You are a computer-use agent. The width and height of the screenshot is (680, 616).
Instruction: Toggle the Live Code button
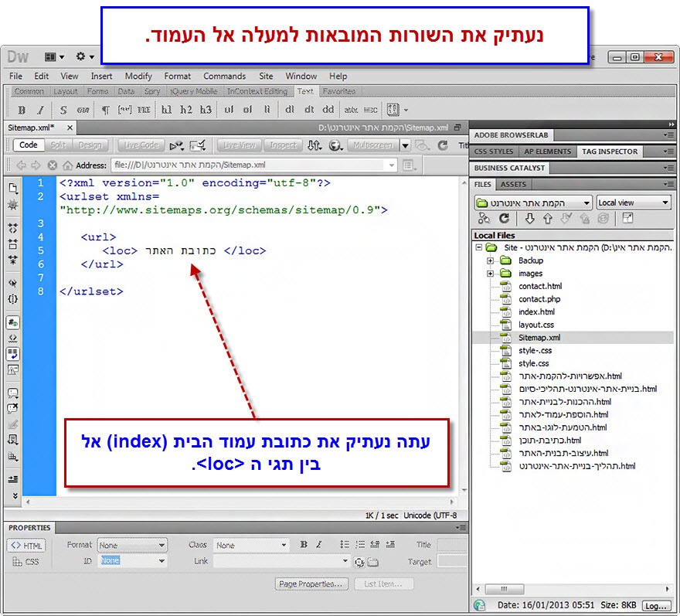(x=141, y=145)
